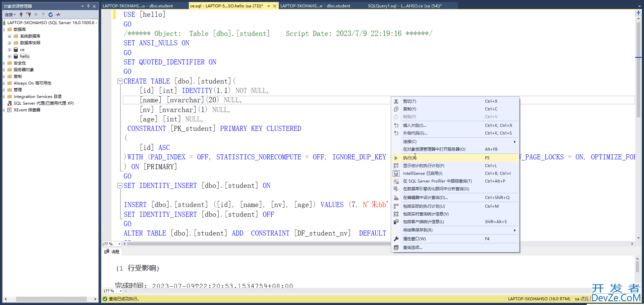Switch to first dbo.student tab
Viewport: 644px width, 305px height.
point(138,6)
